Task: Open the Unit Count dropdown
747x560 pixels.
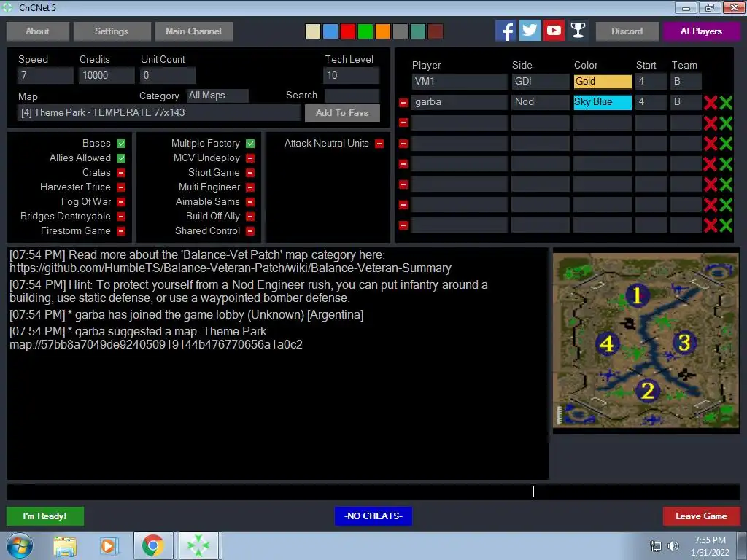Action: 168,75
